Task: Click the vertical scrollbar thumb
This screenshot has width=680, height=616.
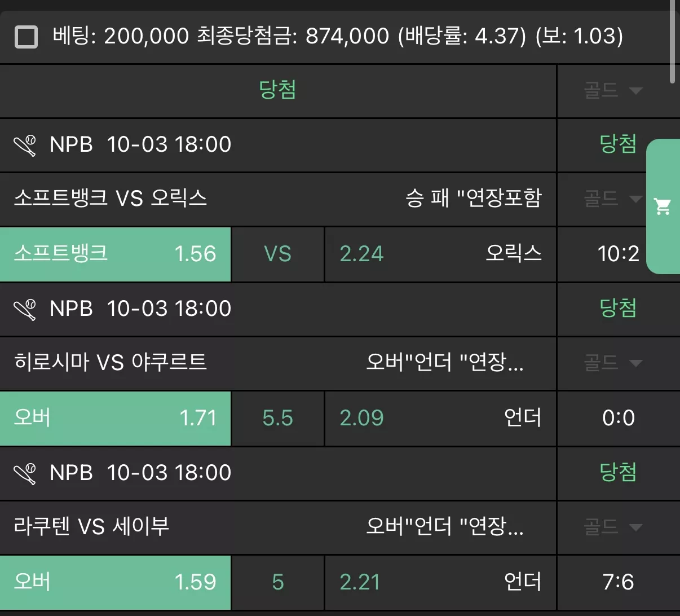Action: pos(672,42)
